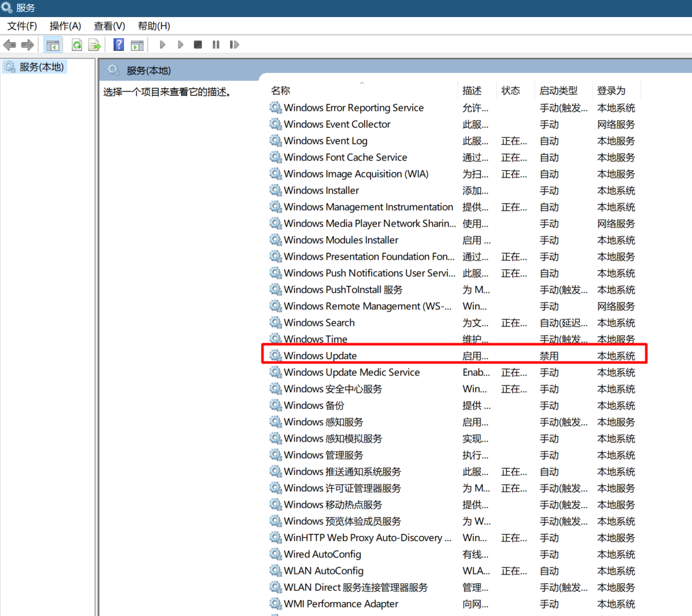This screenshot has height=616, width=692.
Task: Click gear icon beside WMI Performance Adapter
Action: click(276, 603)
